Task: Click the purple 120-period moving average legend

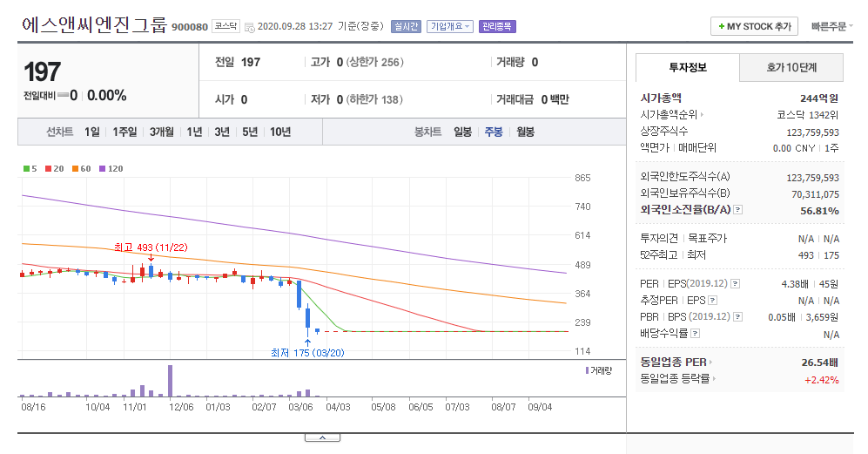Action: [111, 168]
